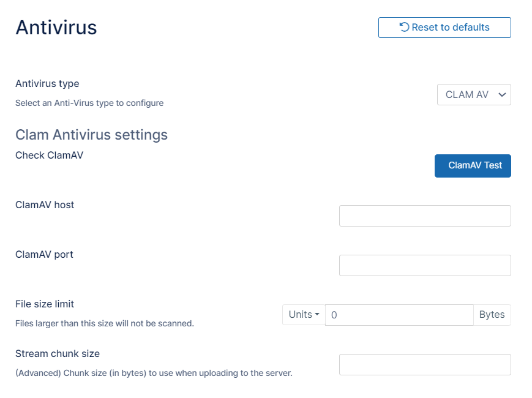This screenshot has width=532, height=398.
Task: Select the File size limit number field
Action: [x=399, y=315]
